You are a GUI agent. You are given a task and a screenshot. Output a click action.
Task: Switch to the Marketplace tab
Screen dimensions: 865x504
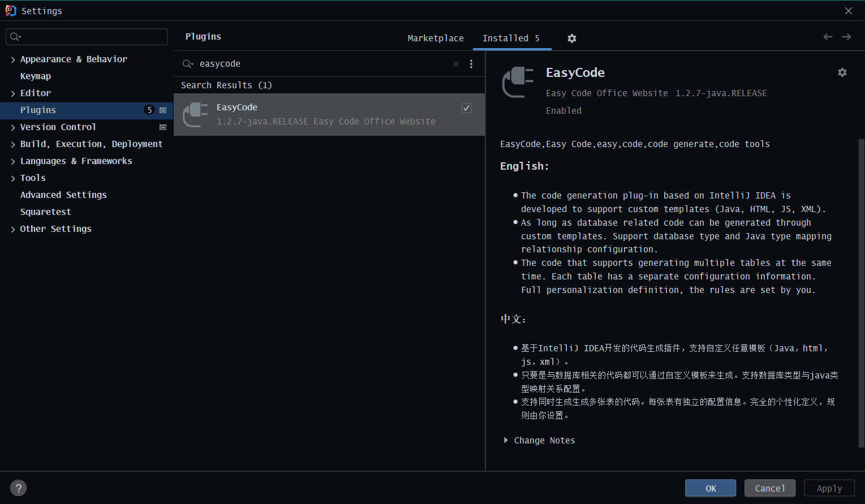click(436, 38)
